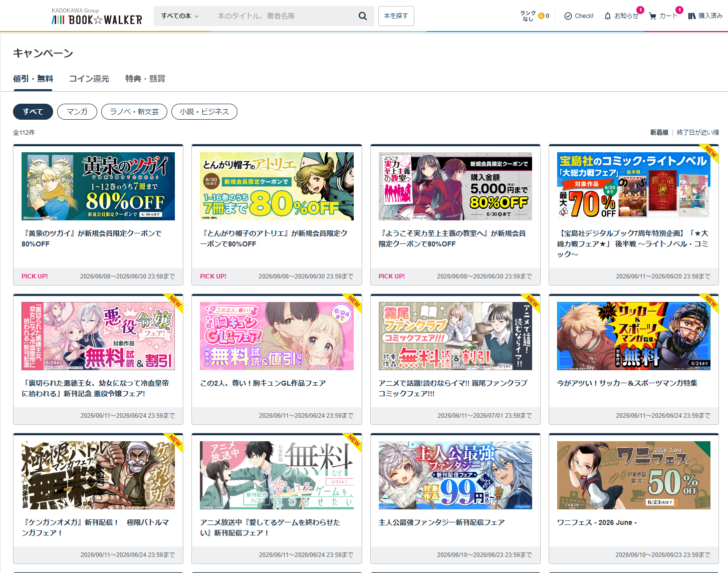Click the 主人公最強ファンタジー新刊配信フェア title

click(442, 522)
